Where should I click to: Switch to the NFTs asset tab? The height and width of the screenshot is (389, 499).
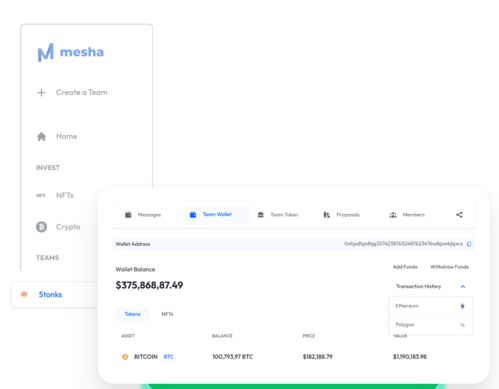(x=167, y=314)
